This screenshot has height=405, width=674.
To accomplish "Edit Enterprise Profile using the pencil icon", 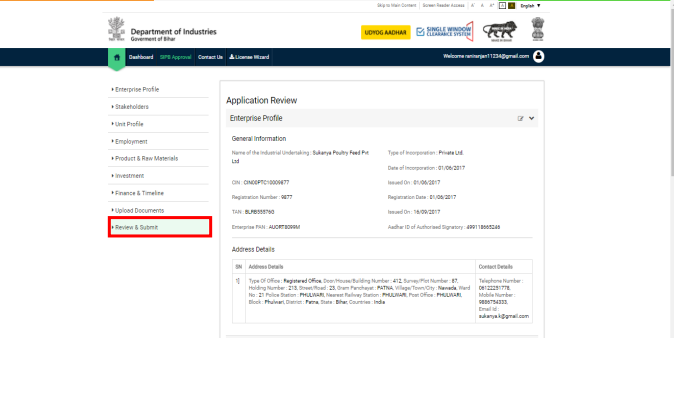I will (521, 119).
